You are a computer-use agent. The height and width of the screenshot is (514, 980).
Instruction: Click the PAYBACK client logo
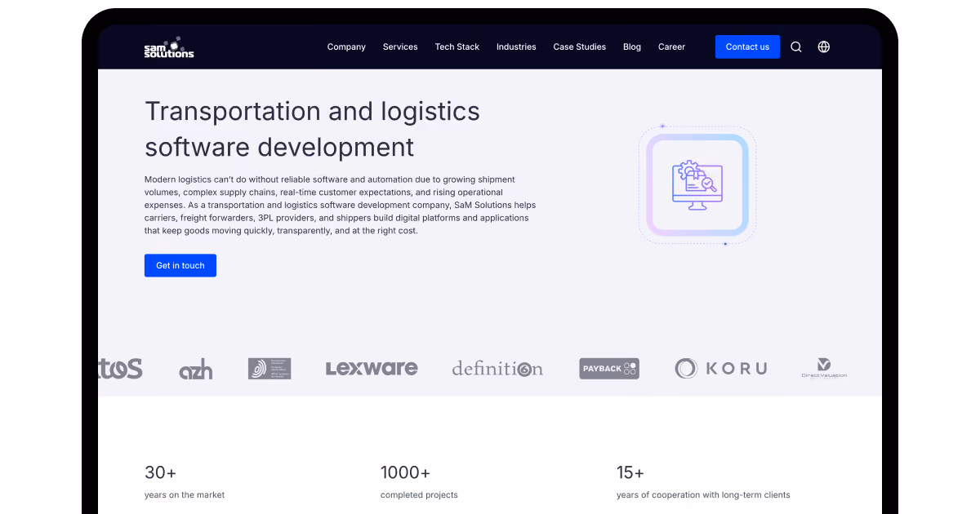click(609, 369)
